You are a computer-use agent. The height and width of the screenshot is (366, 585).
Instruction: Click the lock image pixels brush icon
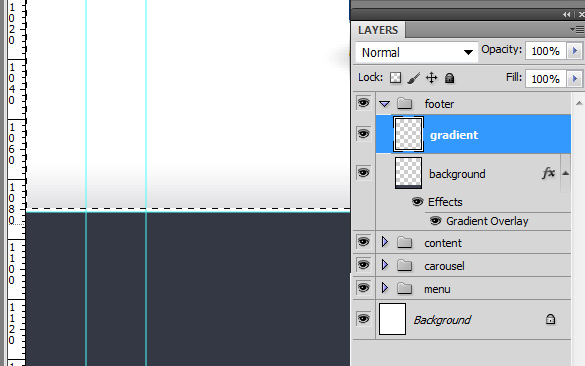tap(413, 78)
